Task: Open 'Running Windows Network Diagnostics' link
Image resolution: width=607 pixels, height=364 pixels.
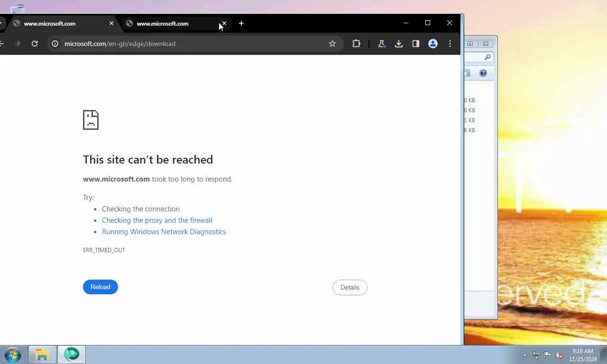Action: pyautogui.click(x=164, y=232)
